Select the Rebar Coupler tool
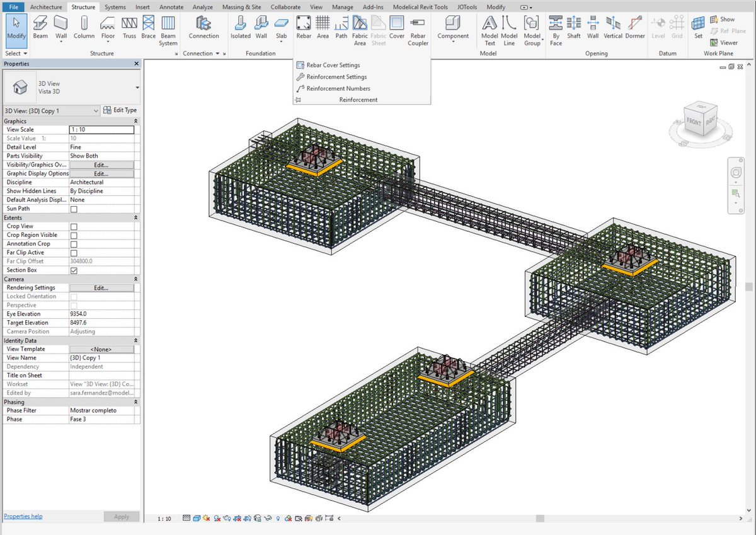Screen dimensions: 756x535 click(418, 30)
